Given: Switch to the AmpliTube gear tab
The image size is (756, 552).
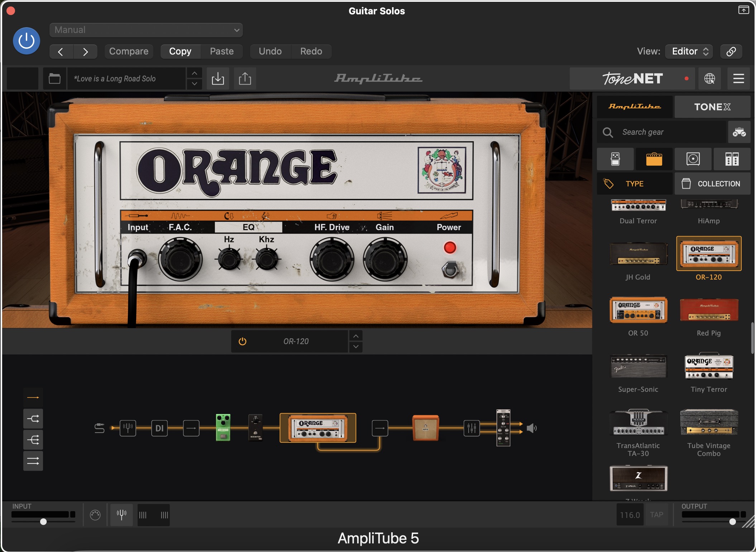Looking at the screenshot, I should pyautogui.click(x=635, y=107).
